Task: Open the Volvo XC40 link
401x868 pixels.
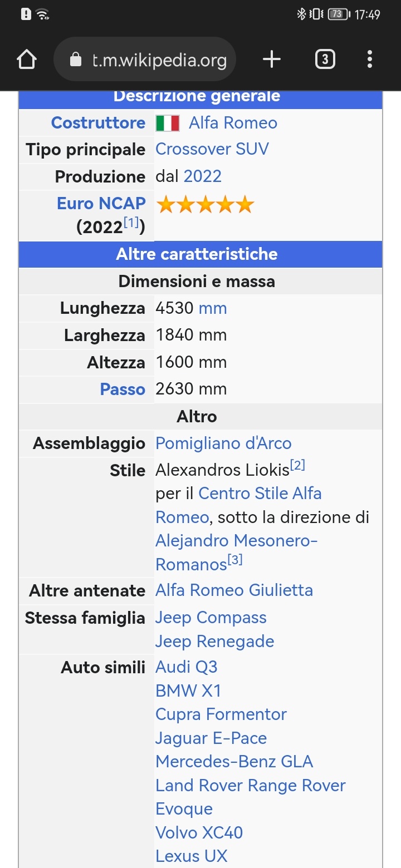Action: point(199,833)
